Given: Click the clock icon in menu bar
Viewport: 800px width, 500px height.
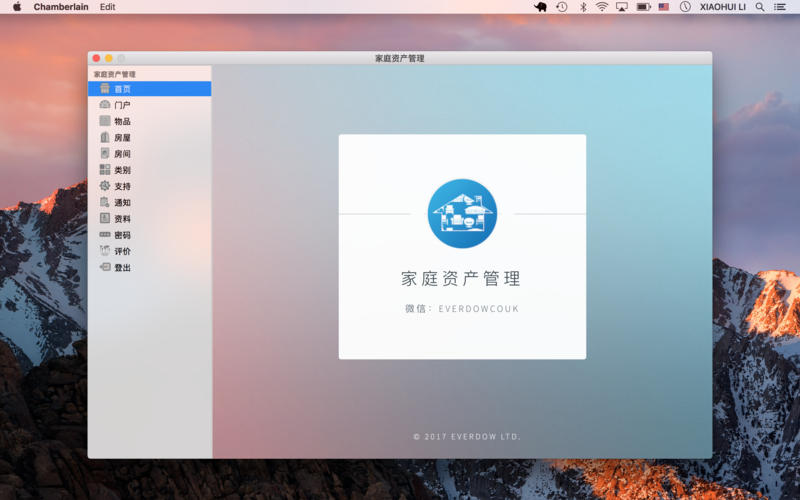Looking at the screenshot, I should point(685,7).
